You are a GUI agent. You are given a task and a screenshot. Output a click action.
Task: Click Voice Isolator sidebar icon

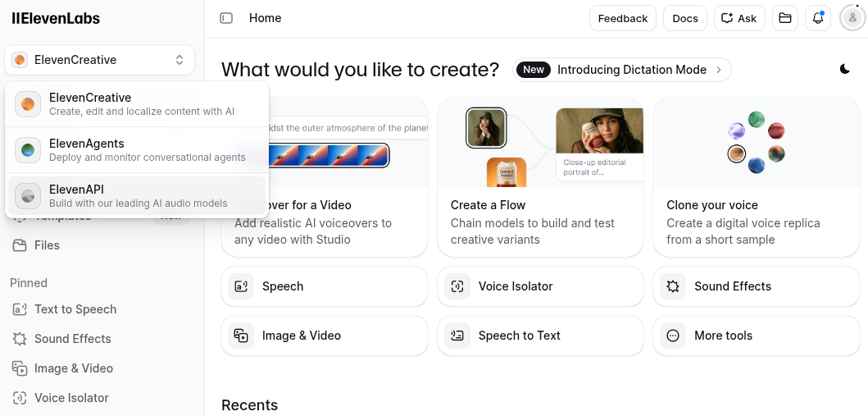[20, 398]
